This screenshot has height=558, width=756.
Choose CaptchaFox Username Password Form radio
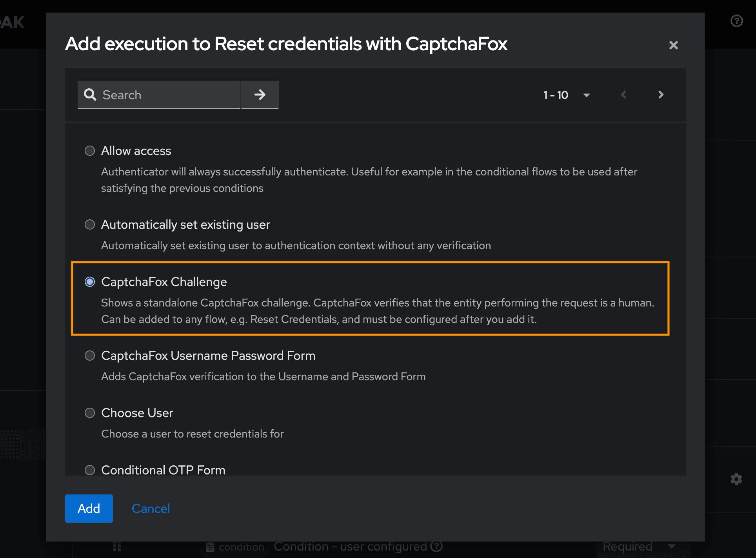(90, 356)
